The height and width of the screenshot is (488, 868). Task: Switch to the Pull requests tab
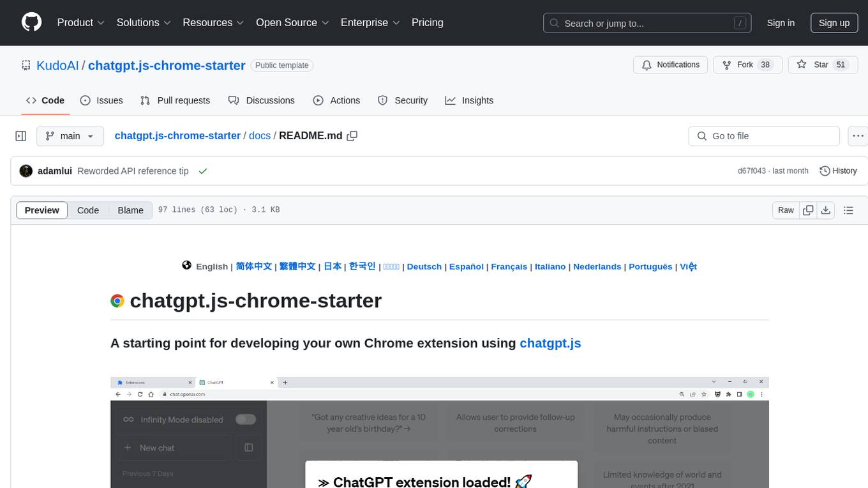click(x=175, y=100)
